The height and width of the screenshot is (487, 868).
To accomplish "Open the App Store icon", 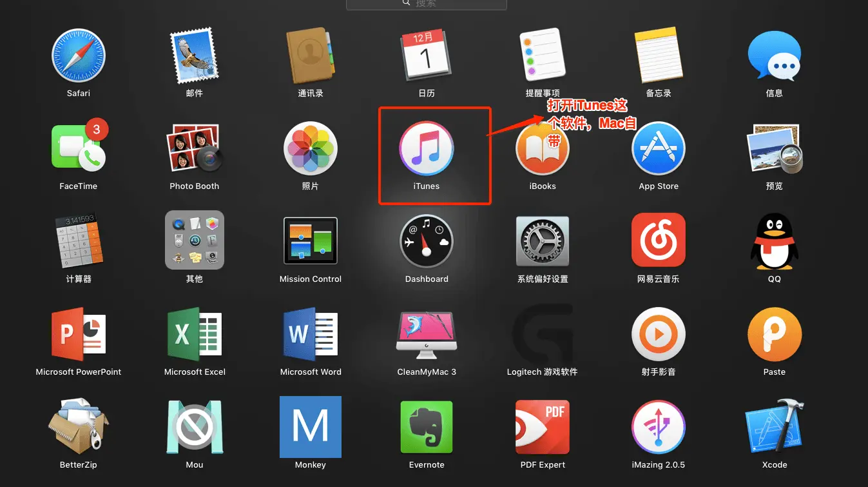I will [x=659, y=148].
